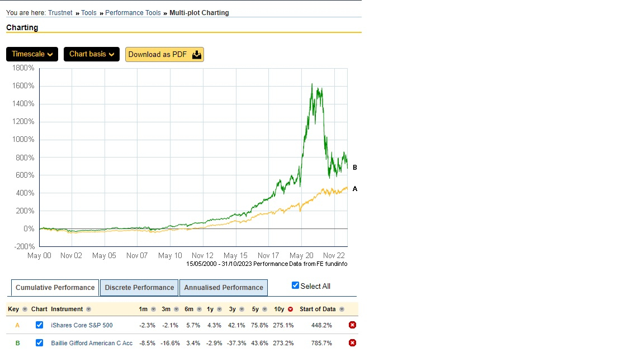Viewport: 644px width, 362px height.
Task: Remove iShares Core S&P 500 using red X icon
Action: (x=352, y=325)
